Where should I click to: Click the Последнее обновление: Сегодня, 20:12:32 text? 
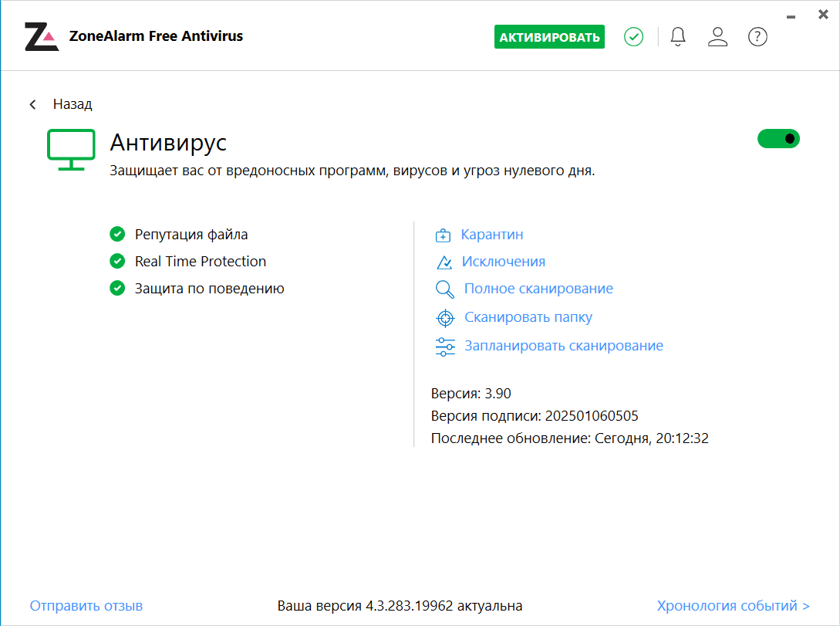569,438
